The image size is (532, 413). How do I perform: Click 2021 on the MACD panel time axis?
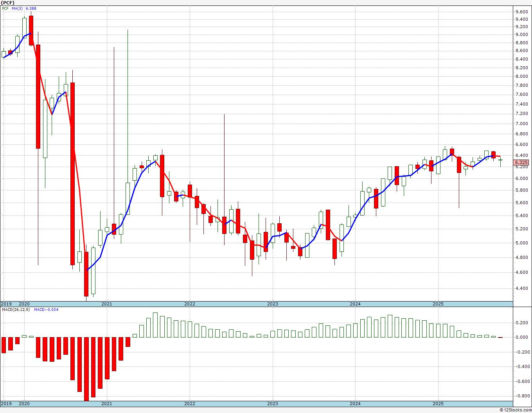(x=107, y=404)
